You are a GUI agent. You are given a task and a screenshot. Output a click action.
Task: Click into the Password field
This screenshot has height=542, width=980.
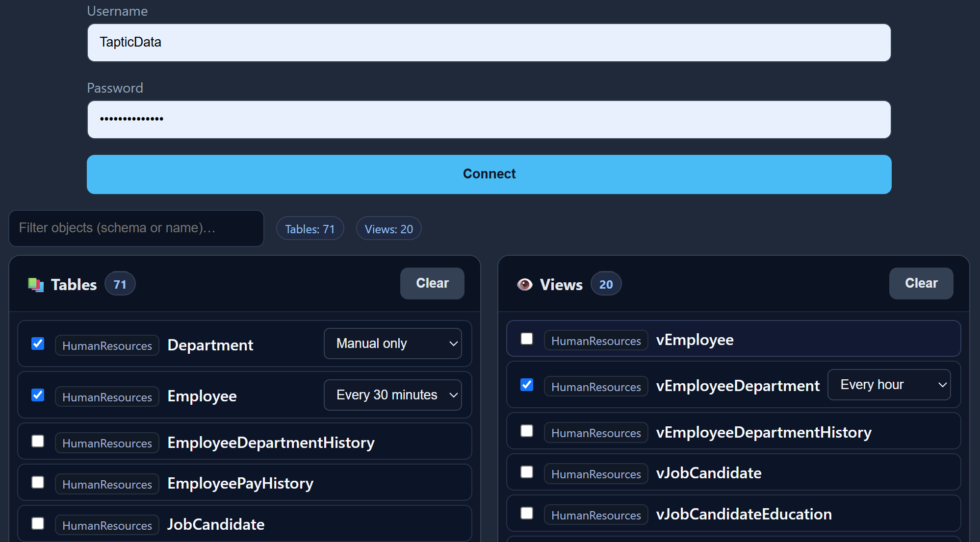pyautogui.click(x=489, y=120)
